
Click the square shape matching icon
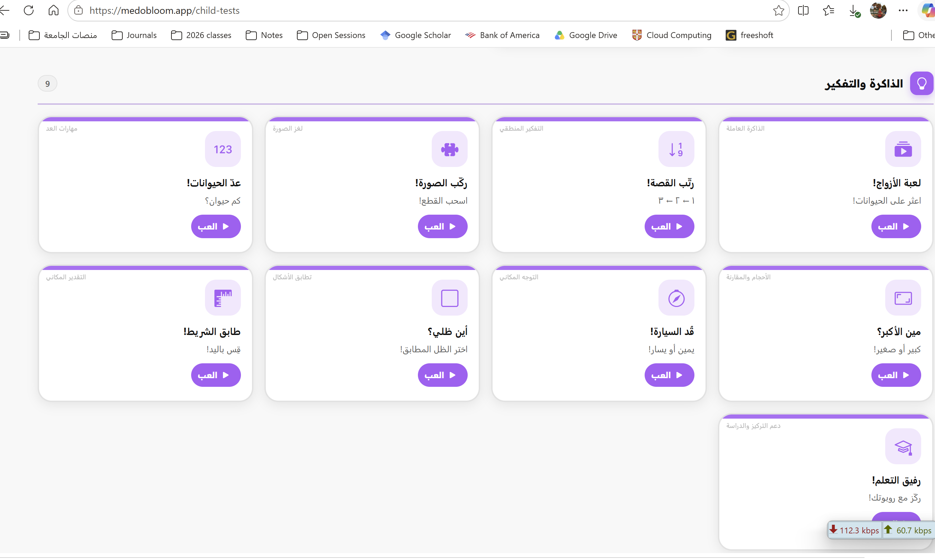(449, 298)
